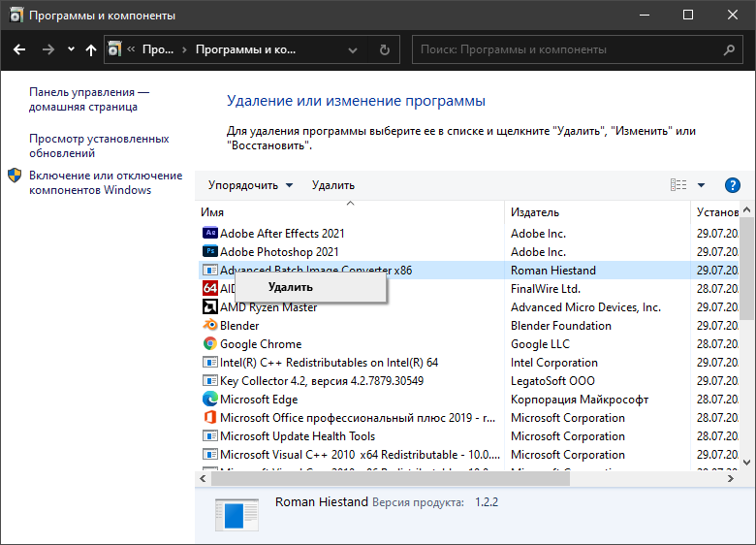
Task: Click the Про... breadcrumb segment
Action: click(158, 49)
